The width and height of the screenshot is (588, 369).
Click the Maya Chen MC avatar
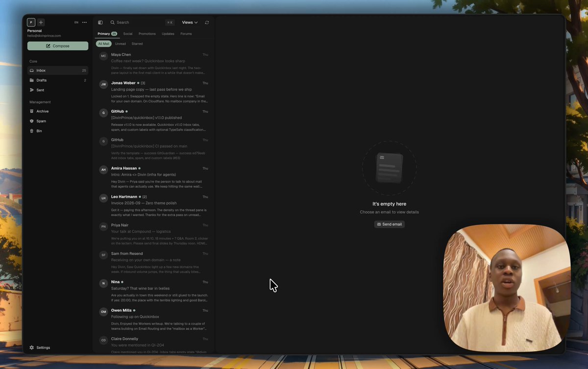click(x=103, y=56)
